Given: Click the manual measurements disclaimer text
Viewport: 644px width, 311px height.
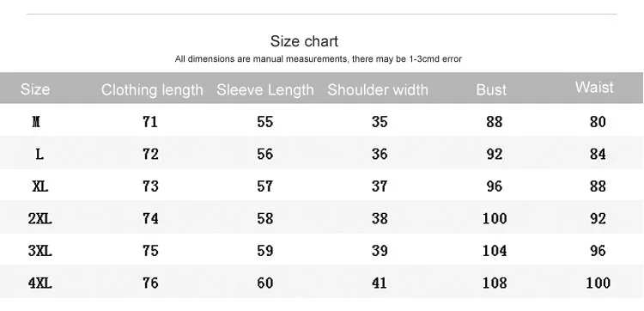Looking at the screenshot, I should [x=319, y=59].
